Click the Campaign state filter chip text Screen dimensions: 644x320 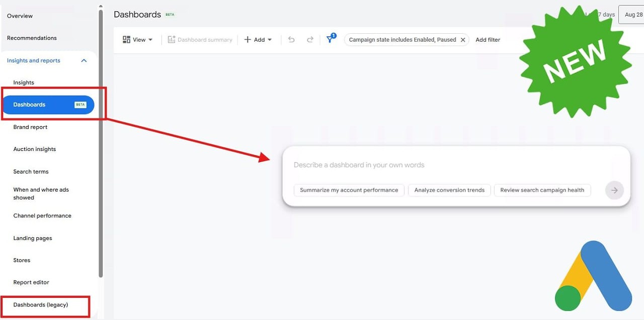(x=403, y=40)
